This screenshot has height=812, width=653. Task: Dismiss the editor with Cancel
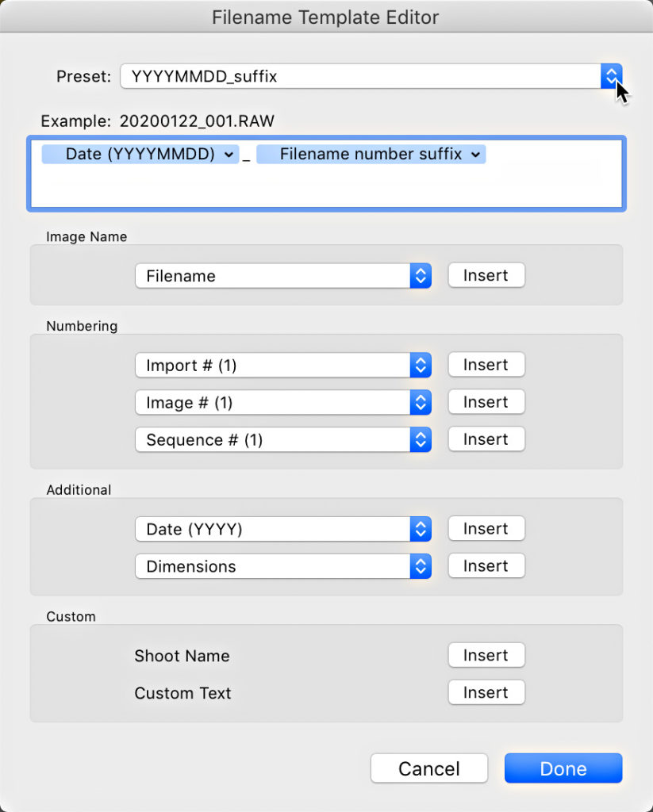428,768
